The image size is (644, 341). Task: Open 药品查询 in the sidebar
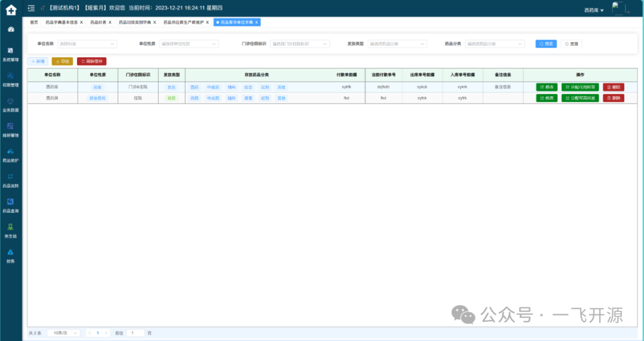pyautogui.click(x=11, y=205)
